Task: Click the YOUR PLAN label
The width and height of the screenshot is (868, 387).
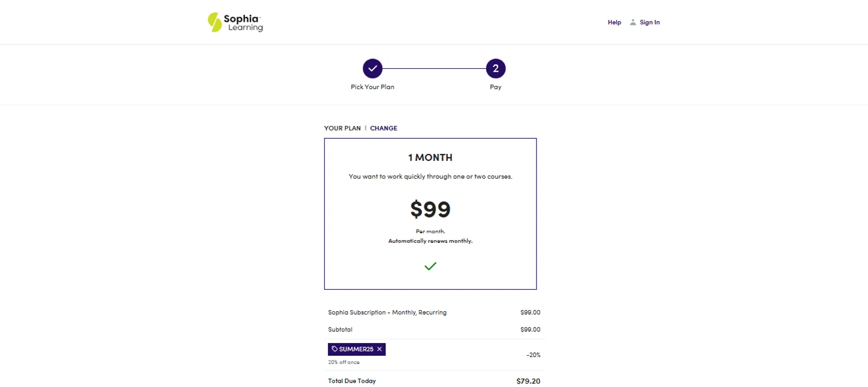Action: tap(342, 128)
